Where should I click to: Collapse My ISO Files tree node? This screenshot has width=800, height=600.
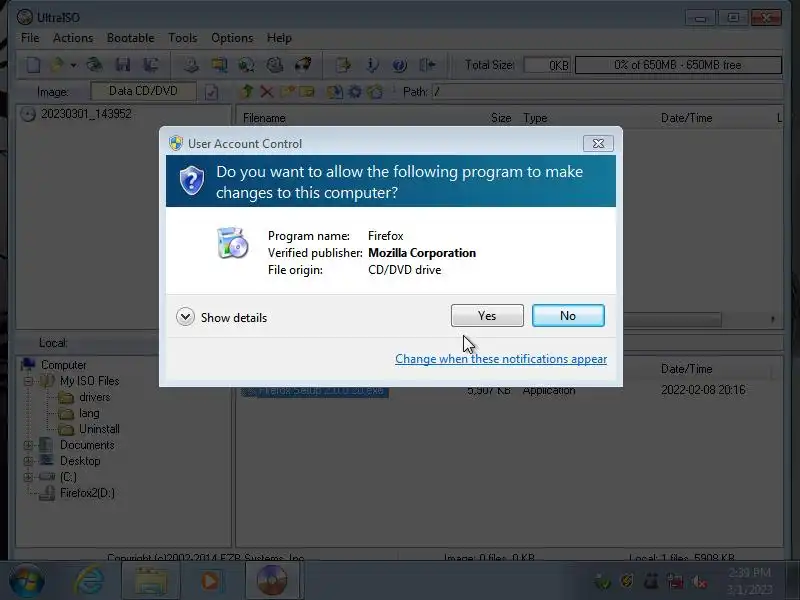pyautogui.click(x=29, y=381)
